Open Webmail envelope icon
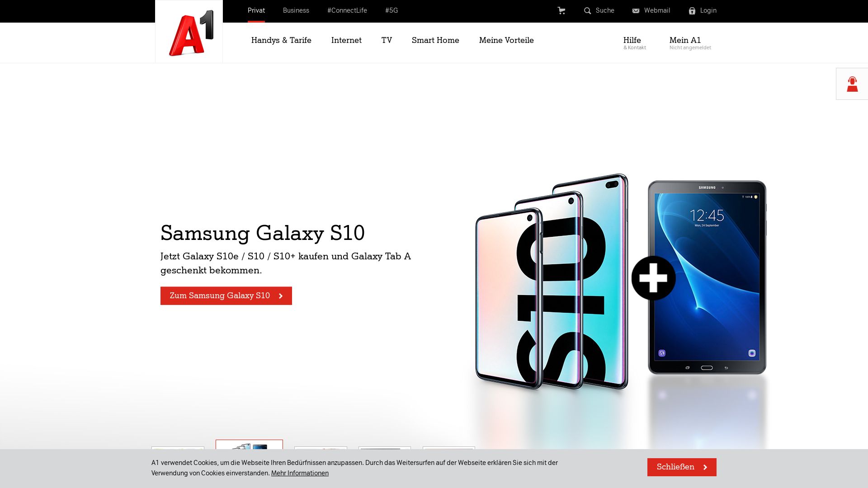868x488 pixels. point(636,11)
